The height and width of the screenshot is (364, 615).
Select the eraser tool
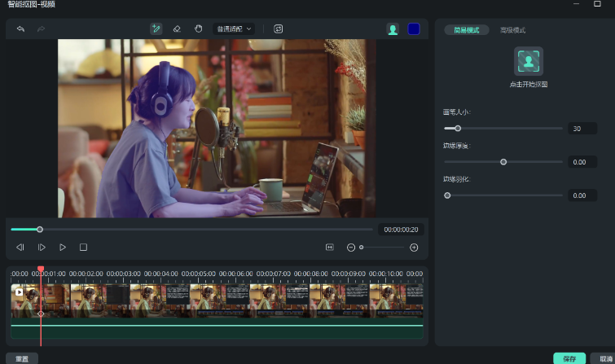coord(177,29)
